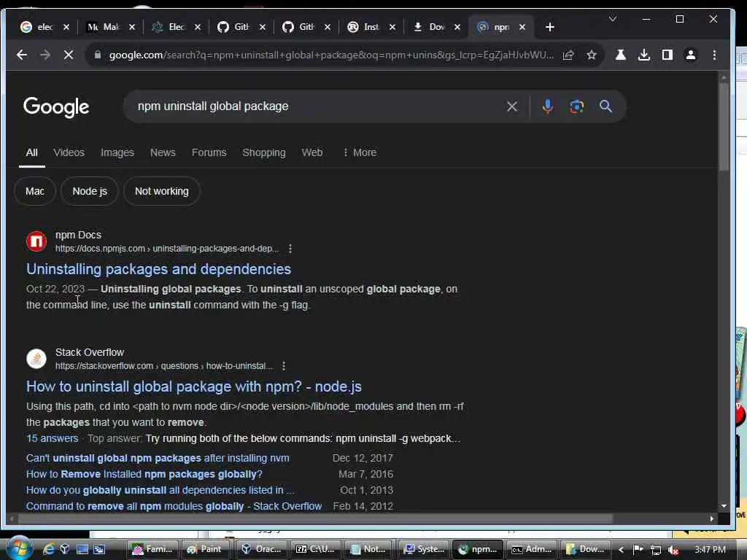Open the Windows Start orb
This screenshot has height=560, width=747.
18,548
